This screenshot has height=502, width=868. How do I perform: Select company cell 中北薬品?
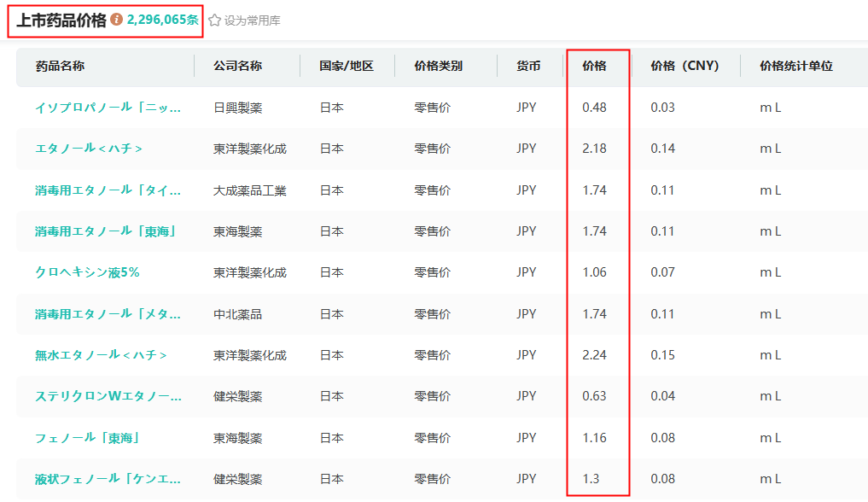(x=237, y=314)
